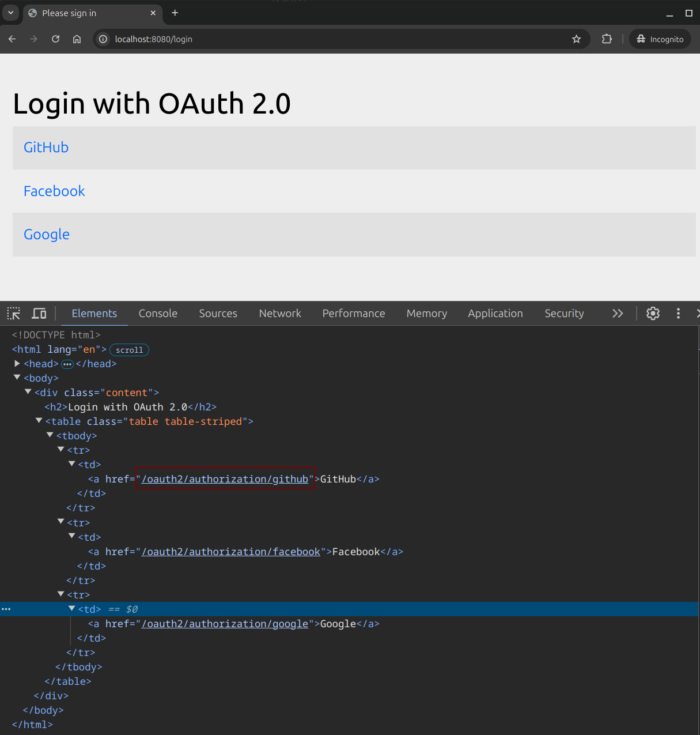The width and height of the screenshot is (700, 735).
Task: Open a new browser tab
Action: coord(175,13)
